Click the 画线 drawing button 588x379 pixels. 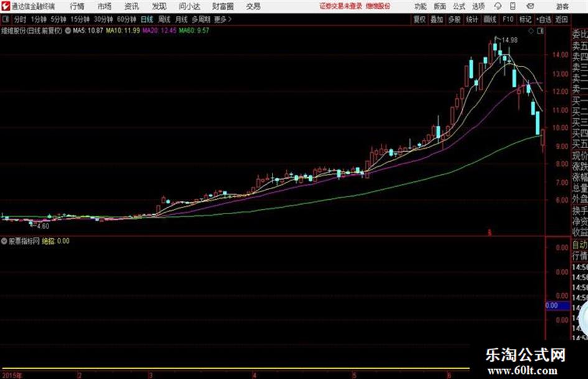490,19
